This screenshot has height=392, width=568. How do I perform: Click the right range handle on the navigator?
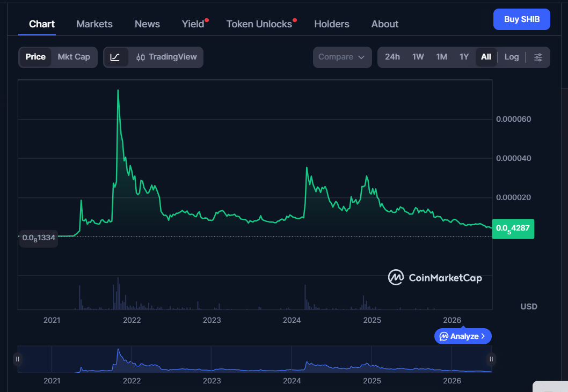491,359
